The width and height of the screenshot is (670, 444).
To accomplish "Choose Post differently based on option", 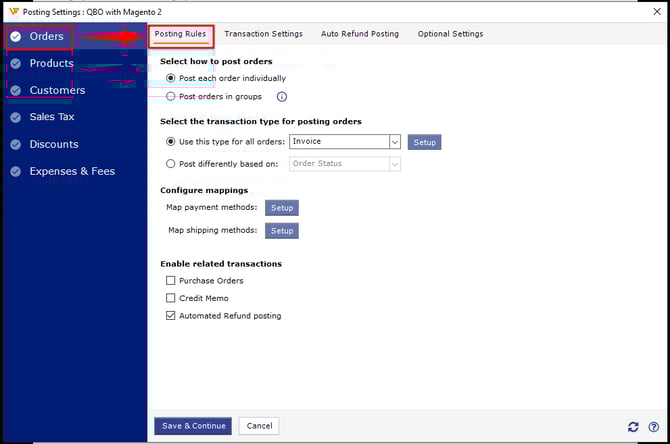I will pyautogui.click(x=171, y=164).
